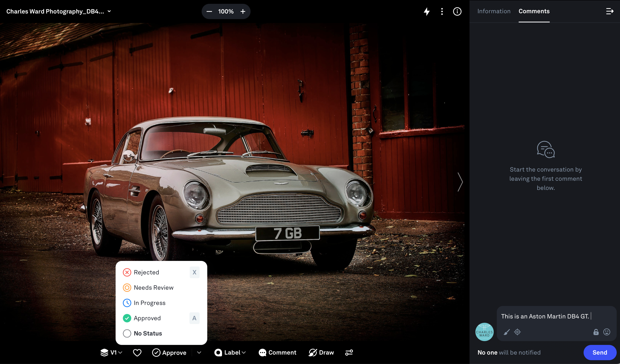Click the green Approved checkmark icon
This screenshot has width=620, height=364.
pyautogui.click(x=127, y=318)
